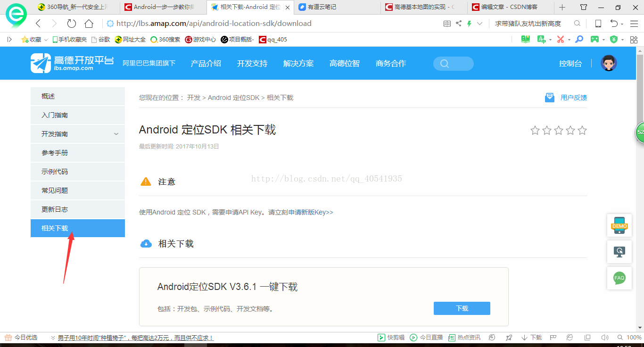This screenshot has width=644, height=347.
Task: Select 入门指南 in the left sidebar
Action: tap(78, 115)
